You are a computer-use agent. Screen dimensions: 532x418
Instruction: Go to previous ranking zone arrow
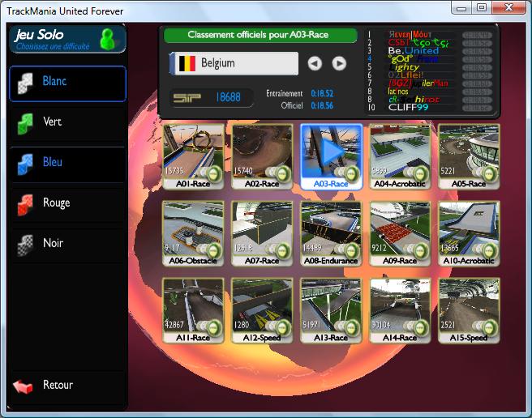315,63
